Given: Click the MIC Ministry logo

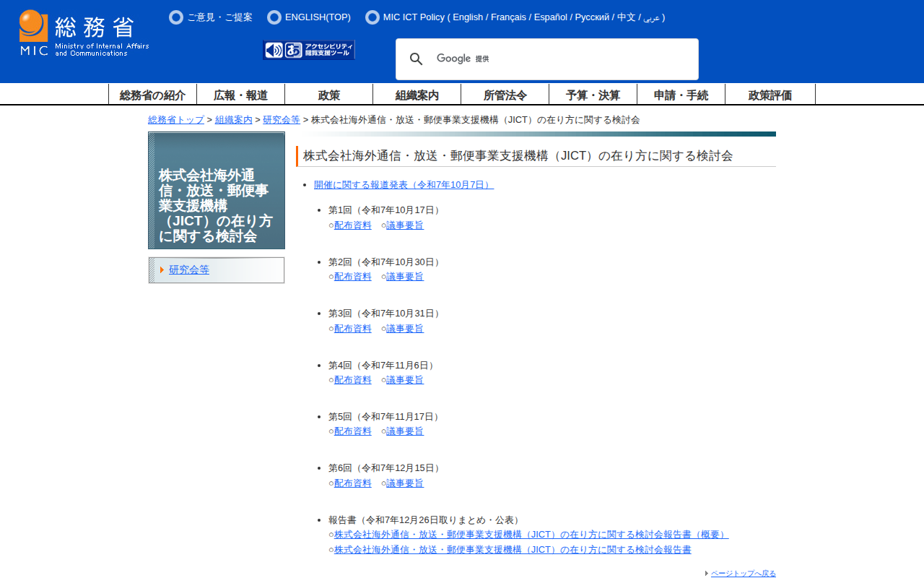Looking at the screenshot, I should pos(84,33).
